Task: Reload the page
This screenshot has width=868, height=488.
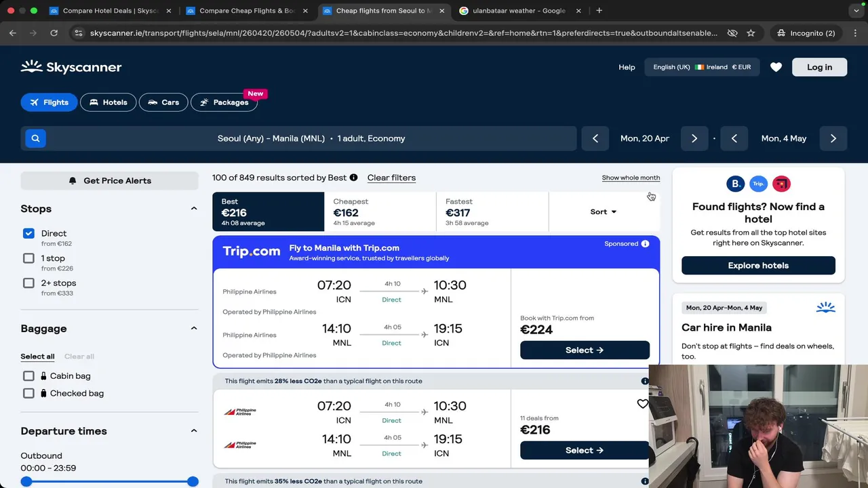Action: [x=54, y=33]
